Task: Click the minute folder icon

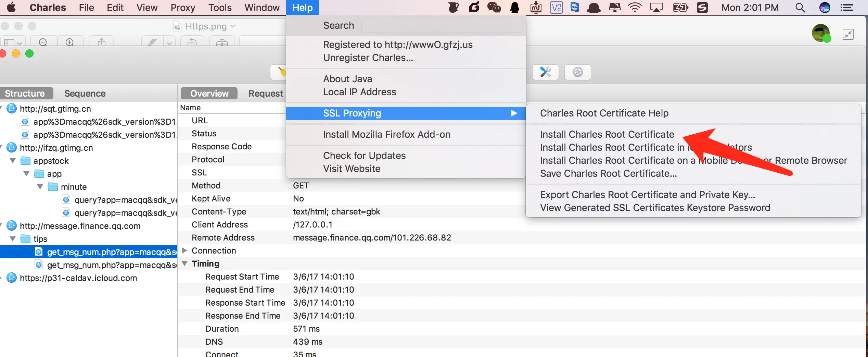Action: coord(53,187)
